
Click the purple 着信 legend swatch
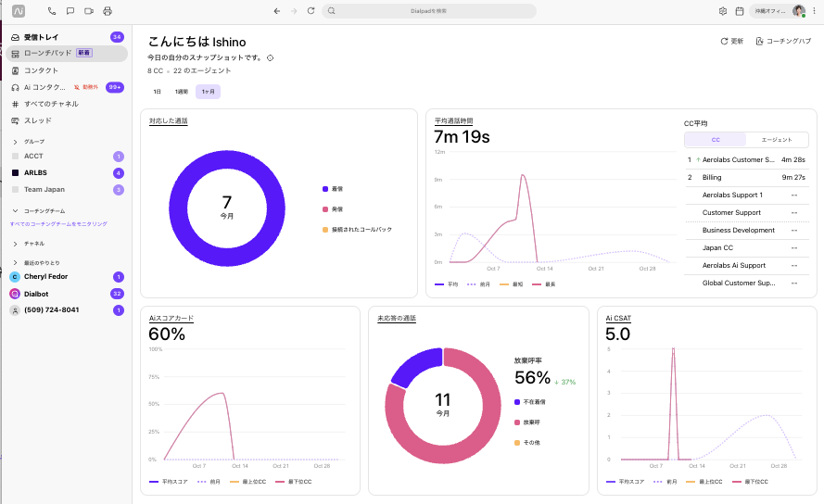point(325,189)
